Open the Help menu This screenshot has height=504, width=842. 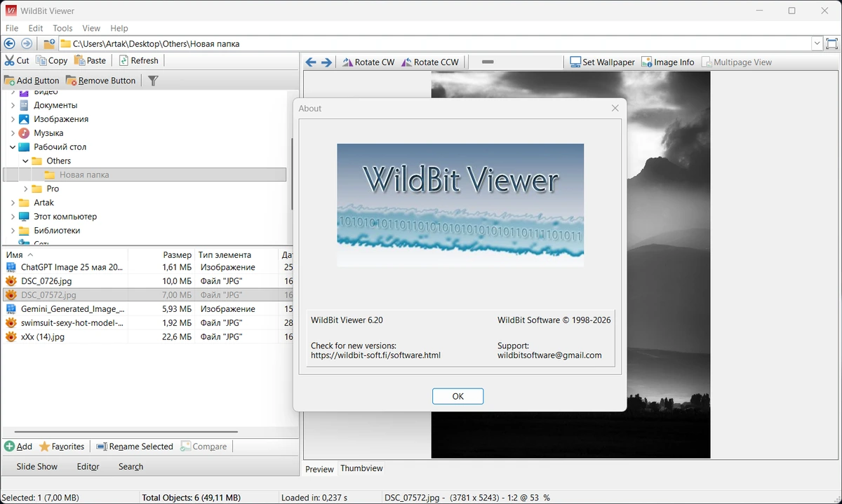tap(119, 28)
